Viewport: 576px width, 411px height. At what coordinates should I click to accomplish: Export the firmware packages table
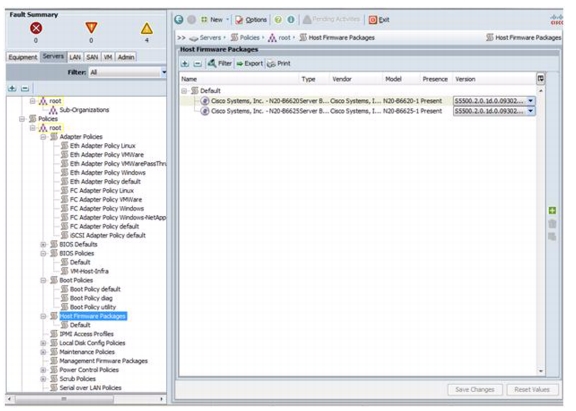[250, 63]
